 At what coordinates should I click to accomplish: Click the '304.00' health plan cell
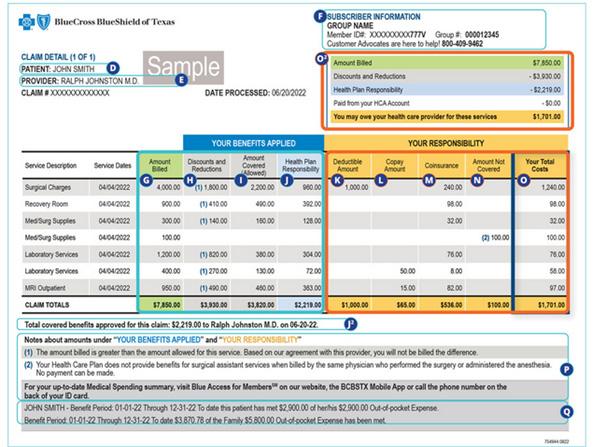pos(312,254)
